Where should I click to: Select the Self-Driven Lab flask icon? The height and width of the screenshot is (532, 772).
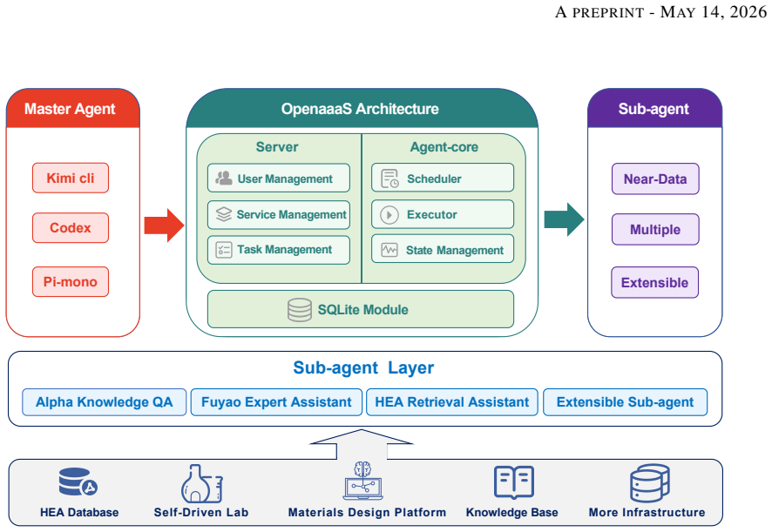pyautogui.click(x=201, y=483)
